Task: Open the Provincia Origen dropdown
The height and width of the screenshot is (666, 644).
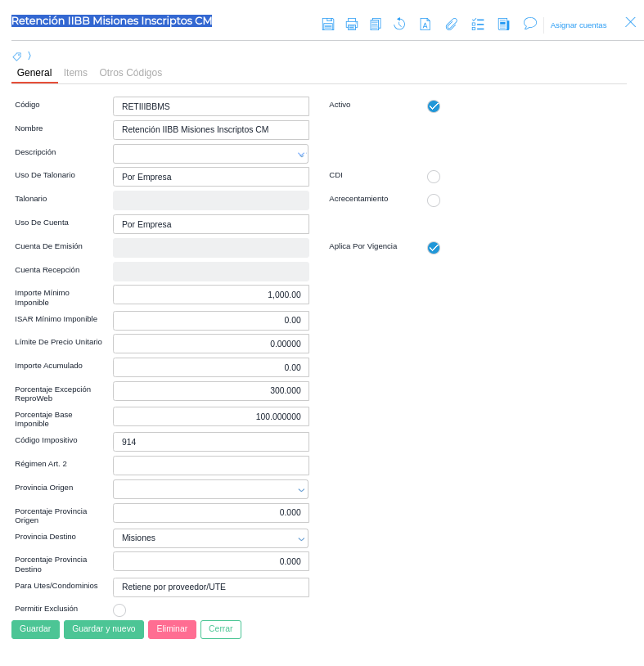Action: coord(210,489)
